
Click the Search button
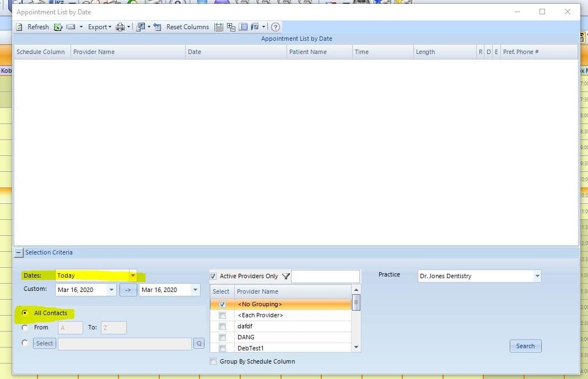(x=525, y=346)
